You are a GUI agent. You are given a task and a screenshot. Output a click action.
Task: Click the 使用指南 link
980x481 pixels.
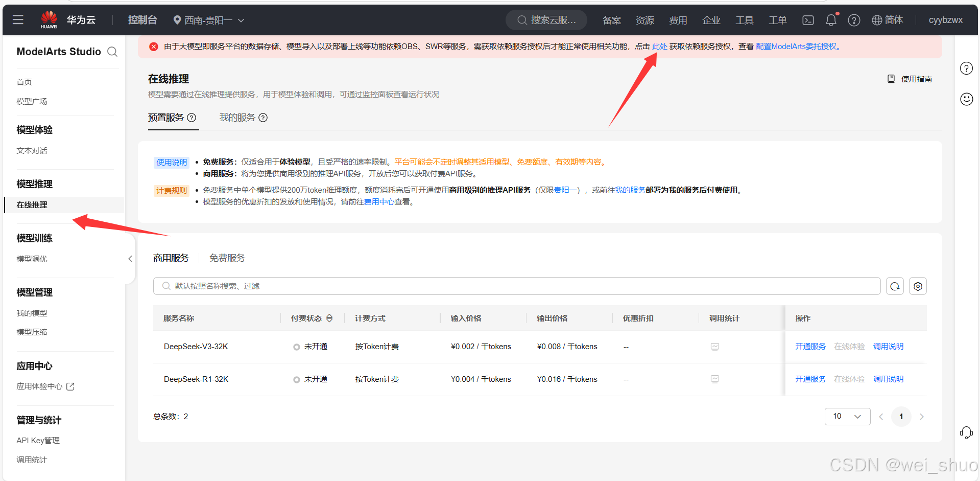click(916, 79)
